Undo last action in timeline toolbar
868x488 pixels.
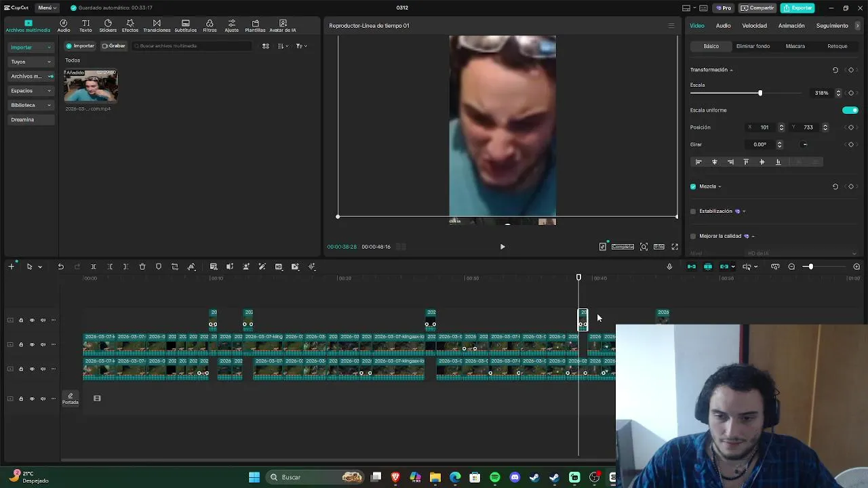coord(60,267)
